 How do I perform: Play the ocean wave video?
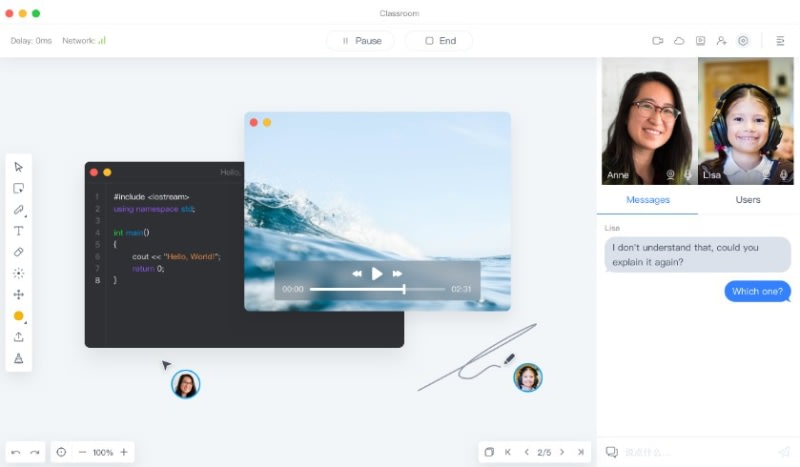(x=377, y=274)
